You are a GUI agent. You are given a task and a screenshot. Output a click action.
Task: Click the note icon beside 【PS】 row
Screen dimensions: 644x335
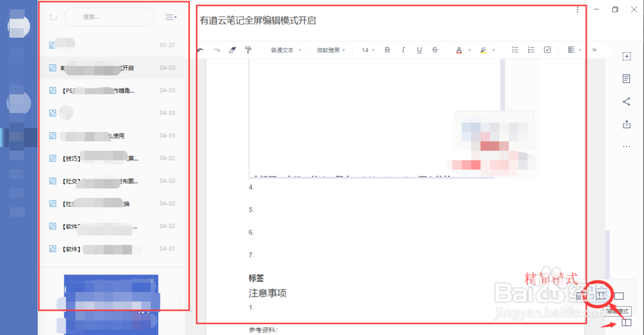coord(53,90)
